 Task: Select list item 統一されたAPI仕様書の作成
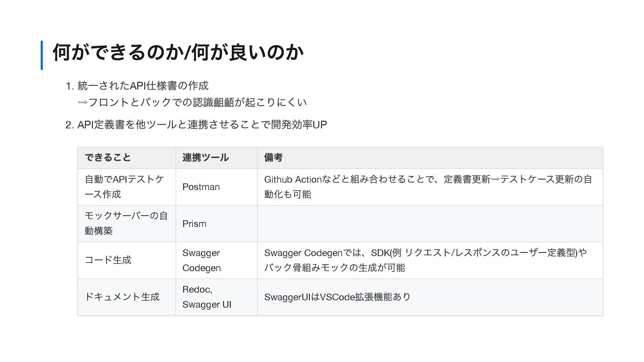pos(143,86)
